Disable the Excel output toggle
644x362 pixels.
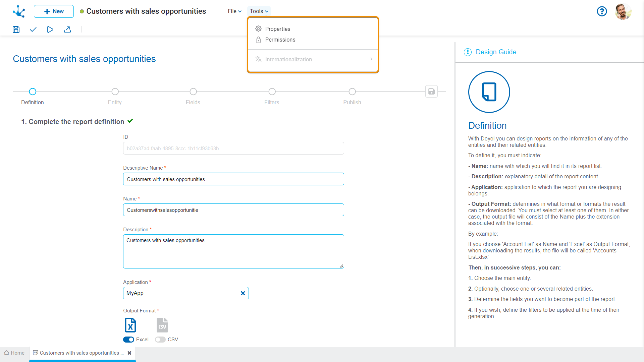tap(128, 340)
